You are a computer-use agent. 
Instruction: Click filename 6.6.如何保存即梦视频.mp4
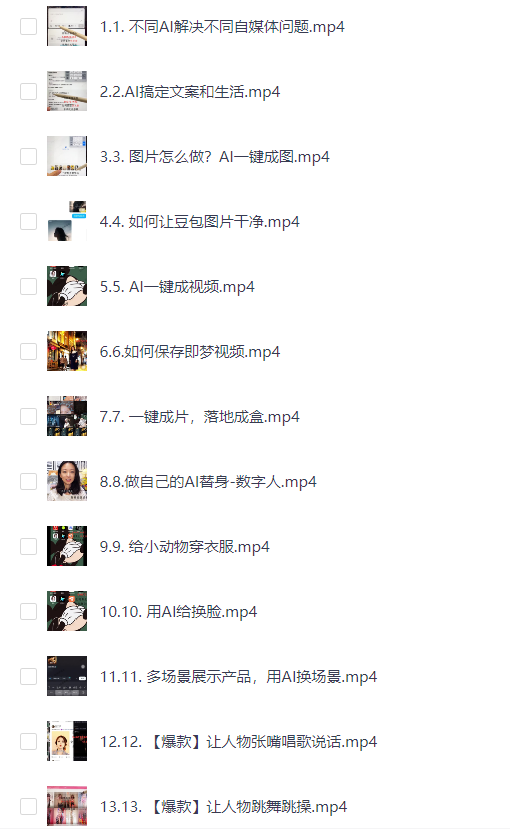(x=190, y=352)
